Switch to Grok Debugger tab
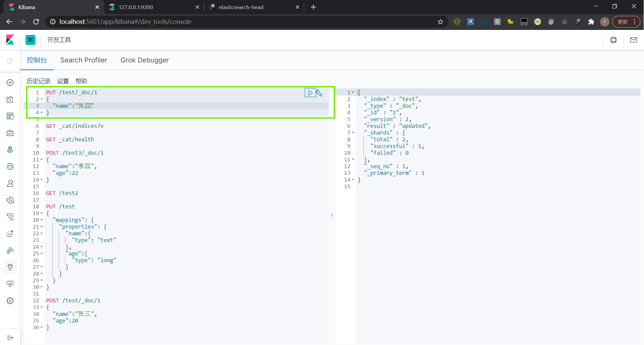Screen dimensions: 644x345 145,60
